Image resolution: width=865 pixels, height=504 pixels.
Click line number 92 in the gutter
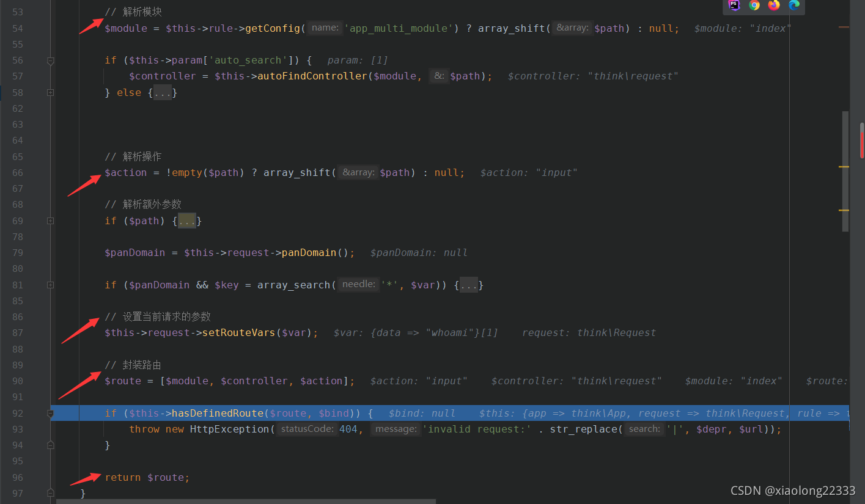point(17,413)
